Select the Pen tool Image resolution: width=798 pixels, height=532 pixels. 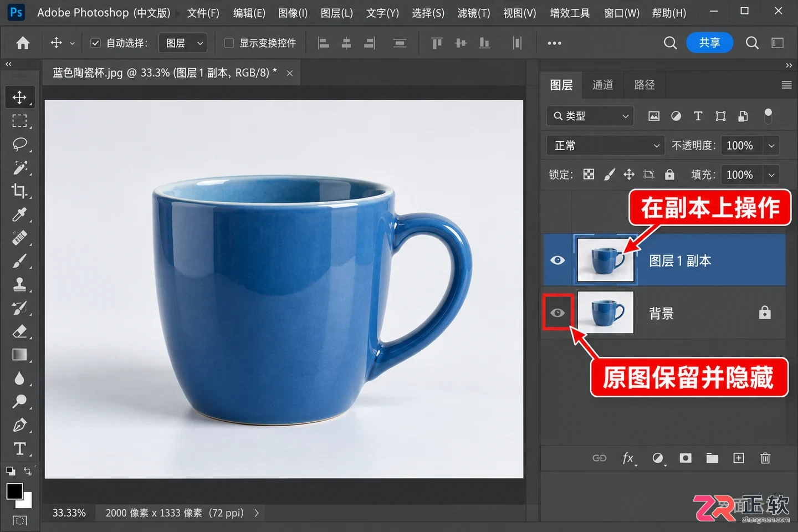click(19, 425)
